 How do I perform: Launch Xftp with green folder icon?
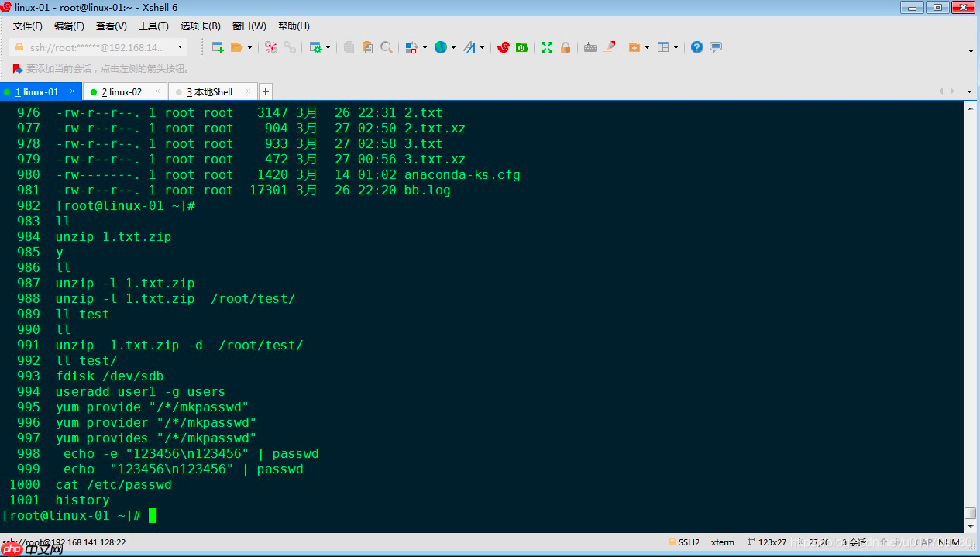[522, 47]
